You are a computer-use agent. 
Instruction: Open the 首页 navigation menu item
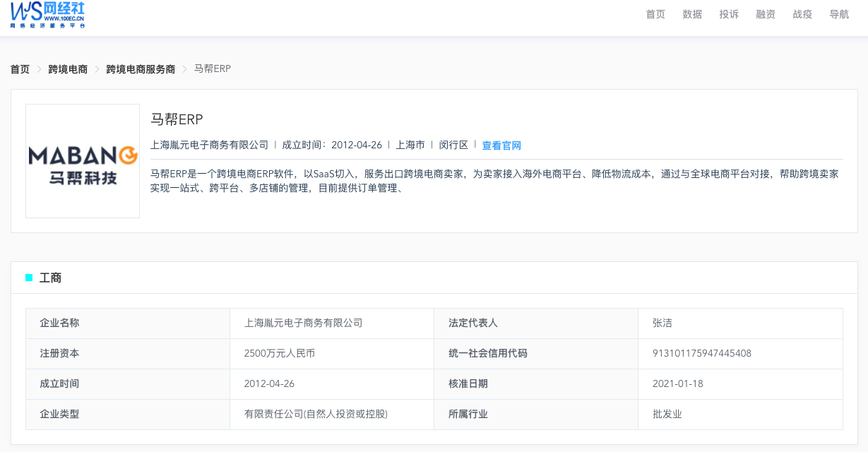click(x=655, y=14)
